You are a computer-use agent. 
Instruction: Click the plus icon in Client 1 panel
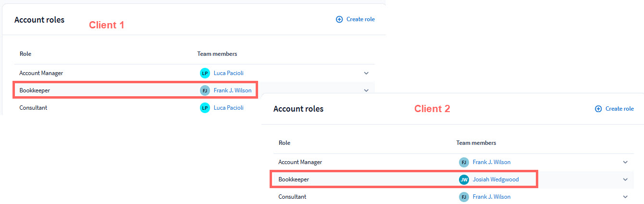pos(339,19)
